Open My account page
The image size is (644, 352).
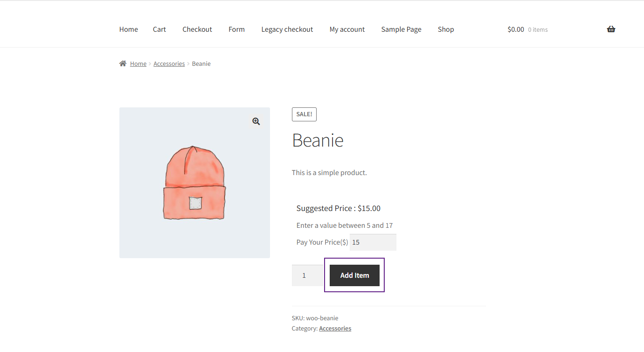pos(347,29)
